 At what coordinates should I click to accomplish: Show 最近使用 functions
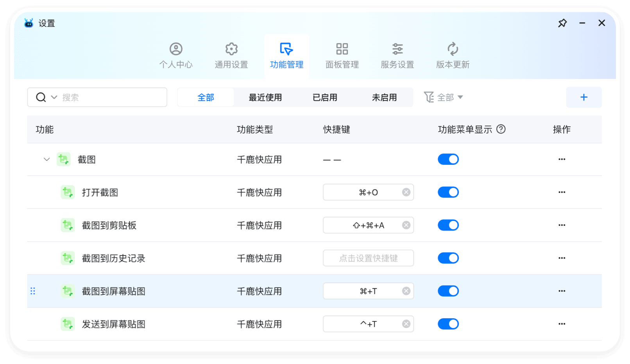pos(265,97)
